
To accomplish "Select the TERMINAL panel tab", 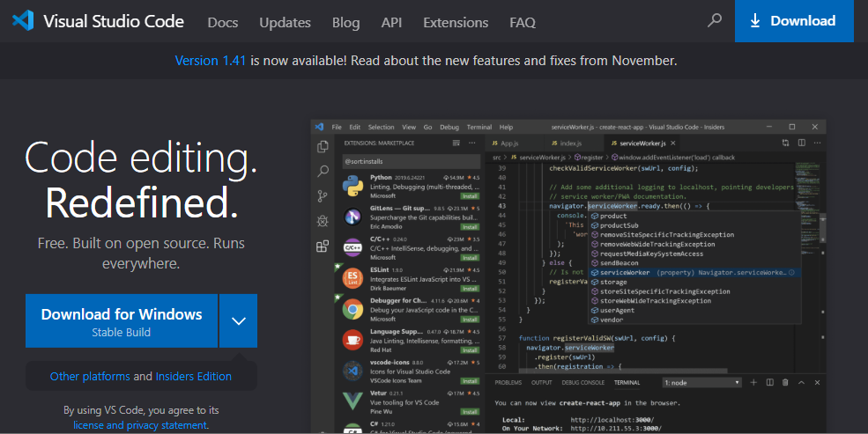I will [x=627, y=383].
